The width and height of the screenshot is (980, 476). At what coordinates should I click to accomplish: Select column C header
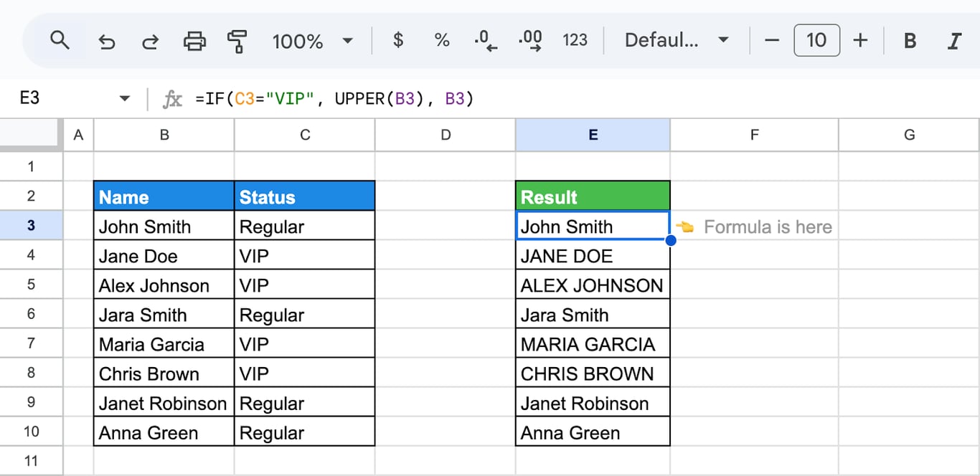pos(305,135)
